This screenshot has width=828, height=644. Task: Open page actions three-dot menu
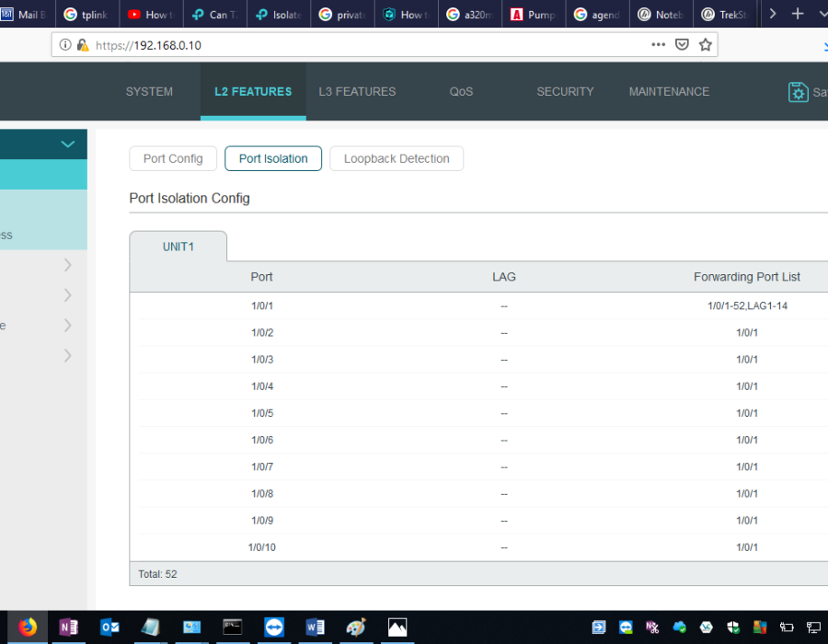click(x=658, y=44)
